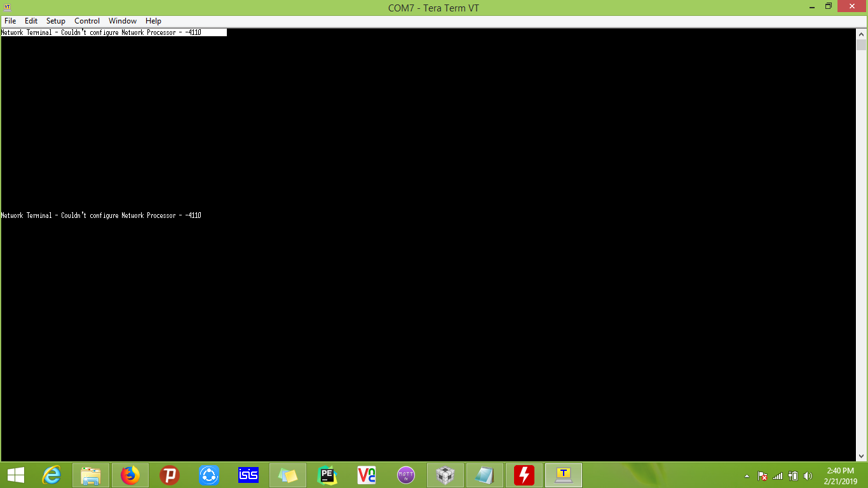Screen dimensions: 868x488
Task: Launch Internet Explorer from taskbar
Action: point(51,475)
